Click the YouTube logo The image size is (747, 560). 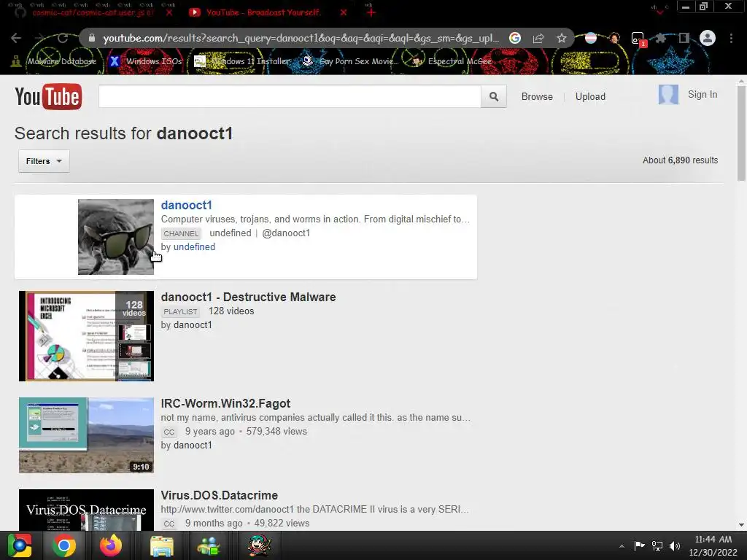pos(48,97)
